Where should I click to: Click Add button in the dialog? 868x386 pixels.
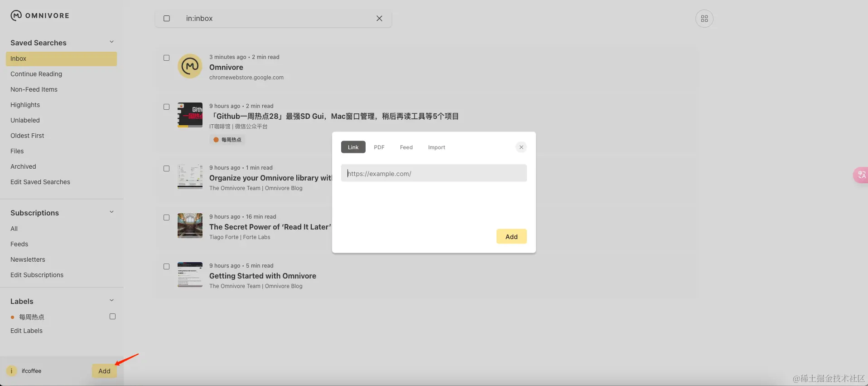click(511, 236)
